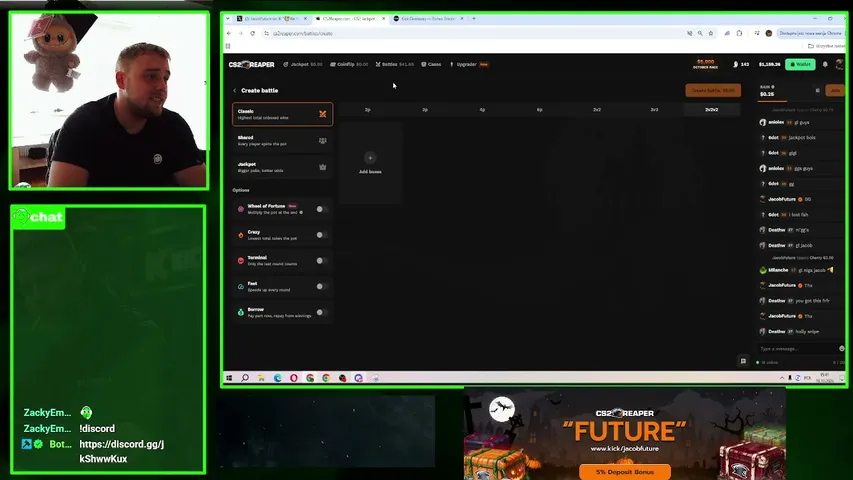Select the 6p player layout tab
This screenshot has height=480, width=853.
point(539,110)
